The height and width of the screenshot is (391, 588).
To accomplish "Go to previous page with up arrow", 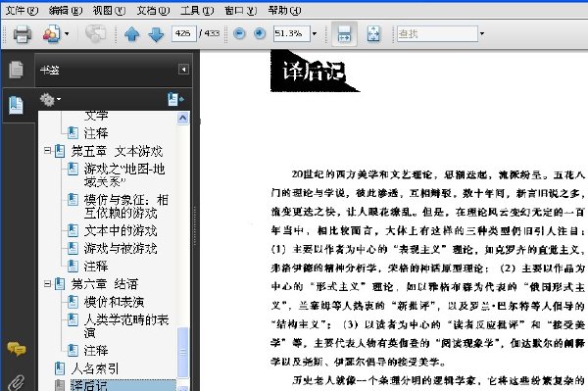I will tap(131, 34).
